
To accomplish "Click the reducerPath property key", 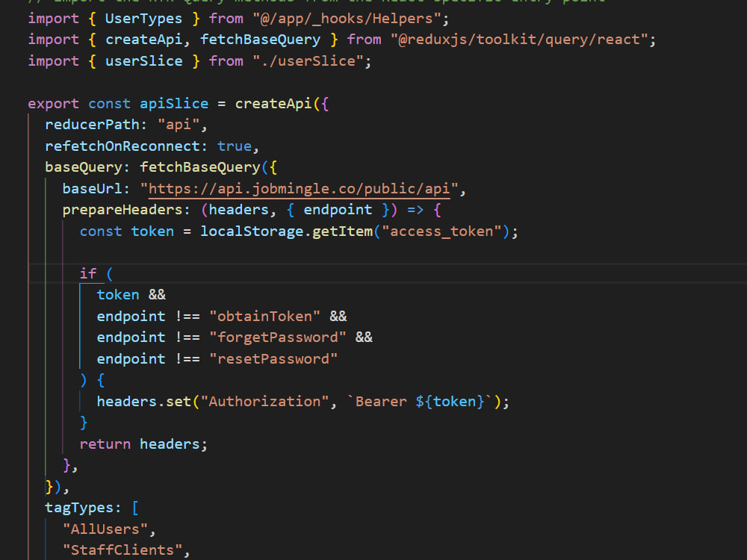I will click(92, 125).
